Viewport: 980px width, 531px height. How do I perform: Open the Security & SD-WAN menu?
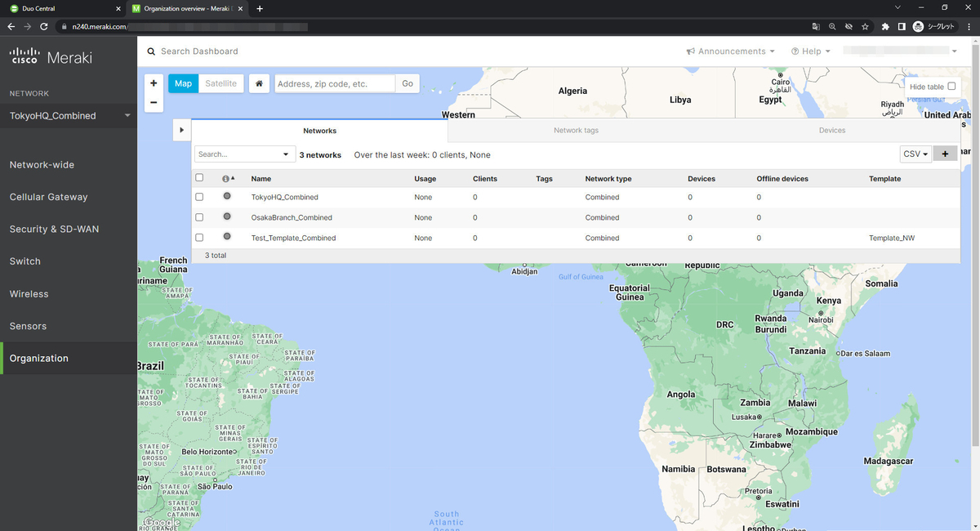click(54, 230)
